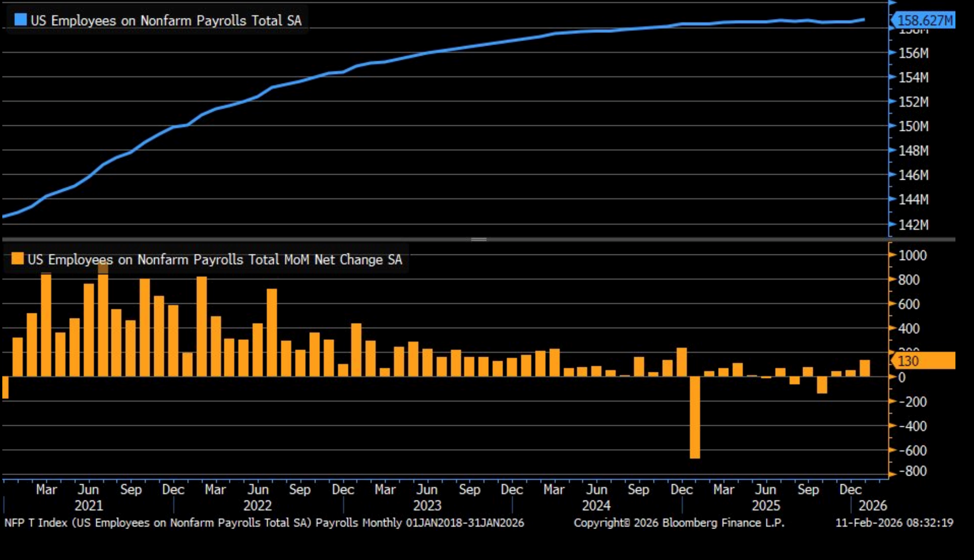Click the 2022 year label on the time axis

pos(257,505)
